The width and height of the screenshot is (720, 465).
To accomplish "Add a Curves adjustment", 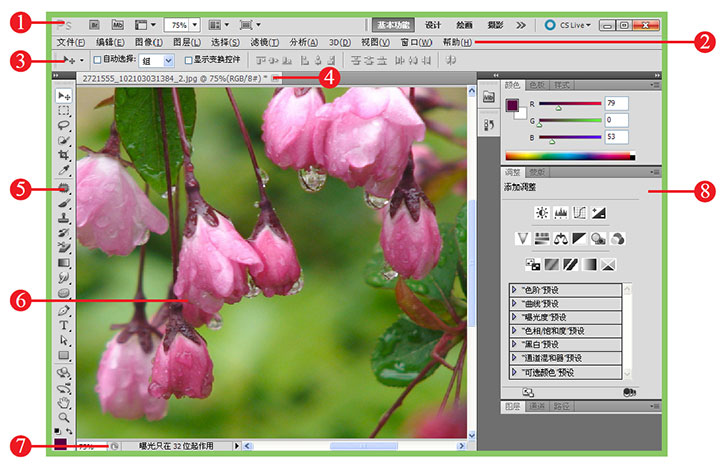I will click(579, 212).
